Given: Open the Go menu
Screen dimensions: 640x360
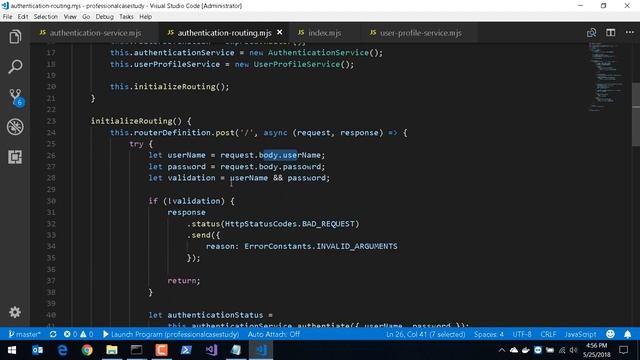Looking at the screenshot, I should point(86,17).
